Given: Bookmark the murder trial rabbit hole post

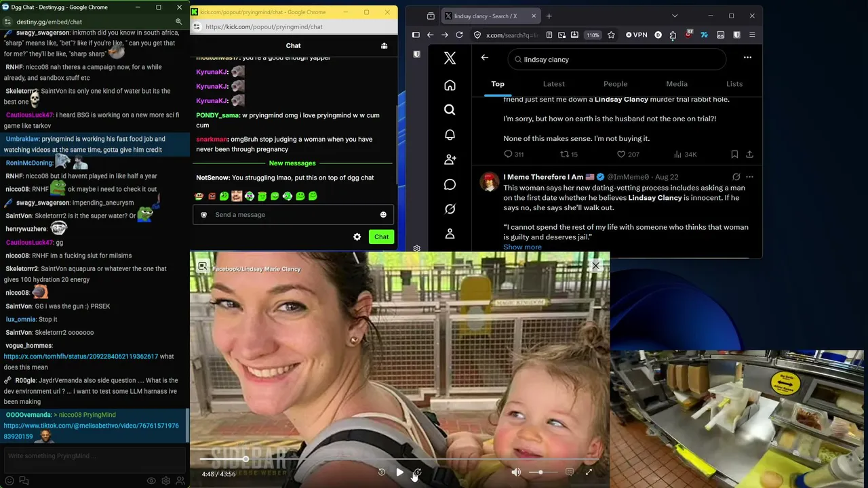Looking at the screenshot, I should [x=734, y=155].
